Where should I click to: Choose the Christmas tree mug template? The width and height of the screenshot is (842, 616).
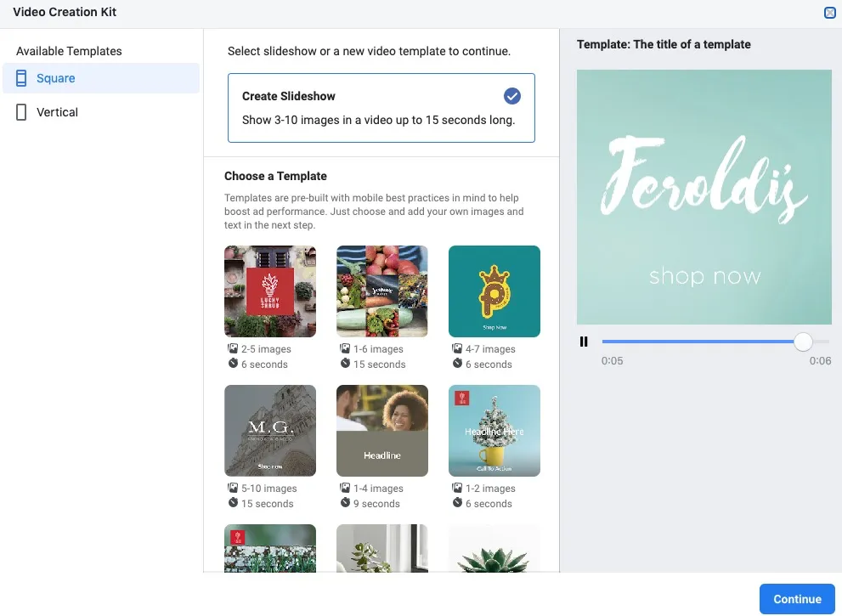point(494,431)
